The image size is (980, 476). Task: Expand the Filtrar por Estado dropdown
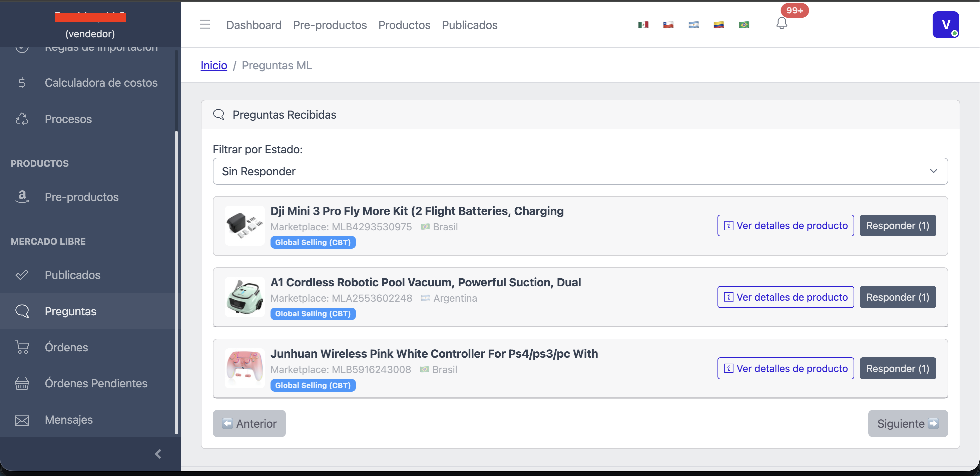point(580,171)
